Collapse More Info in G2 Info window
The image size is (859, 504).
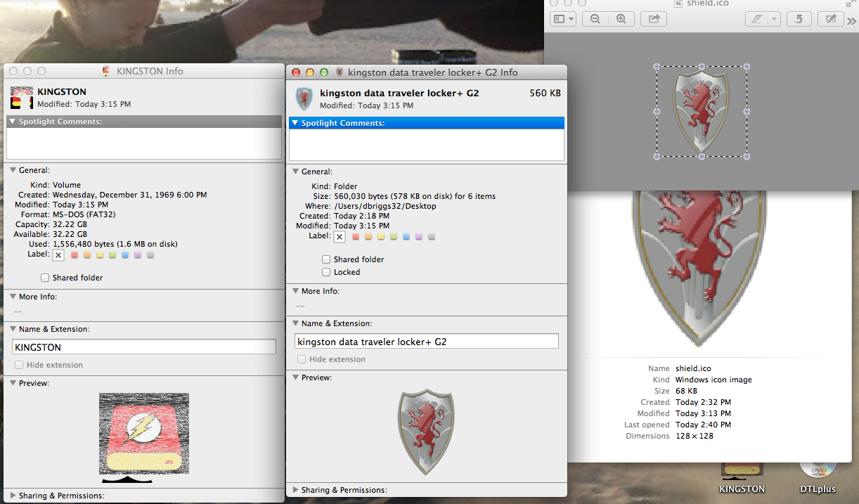[295, 291]
